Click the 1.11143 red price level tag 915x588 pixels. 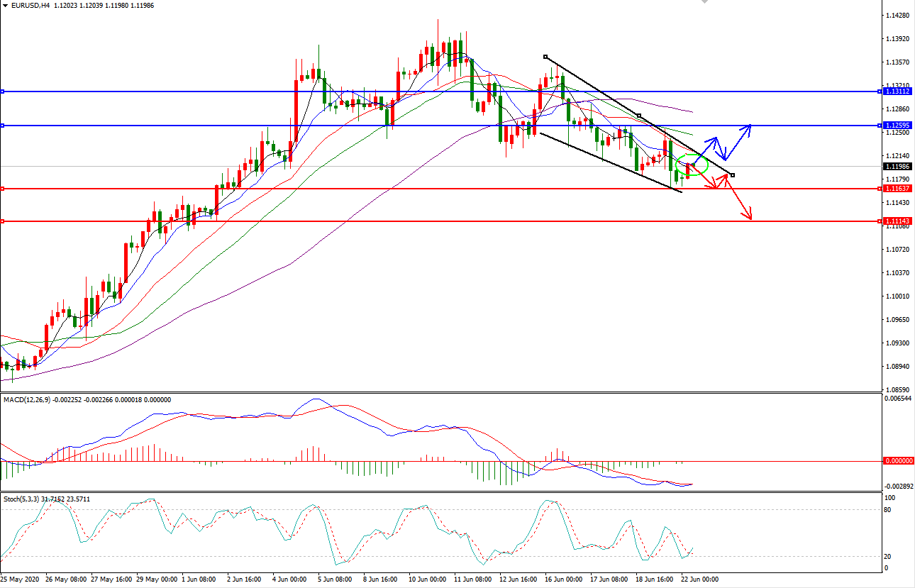tap(897, 221)
